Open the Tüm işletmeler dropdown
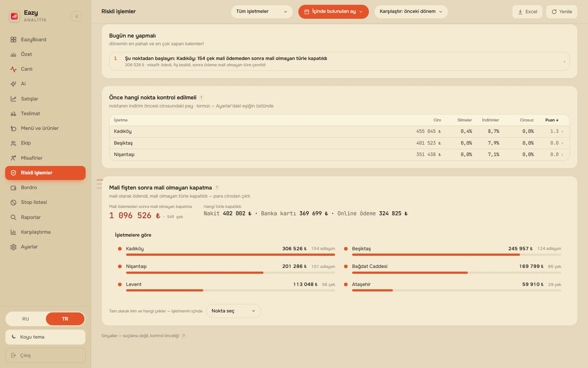Image resolution: width=588 pixels, height=368 pixels. click(262, 11)
